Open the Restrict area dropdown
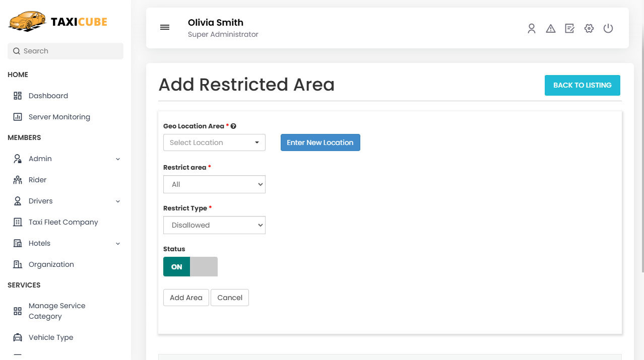This screenshot has height=360, width=644. [x=214, y=184]
